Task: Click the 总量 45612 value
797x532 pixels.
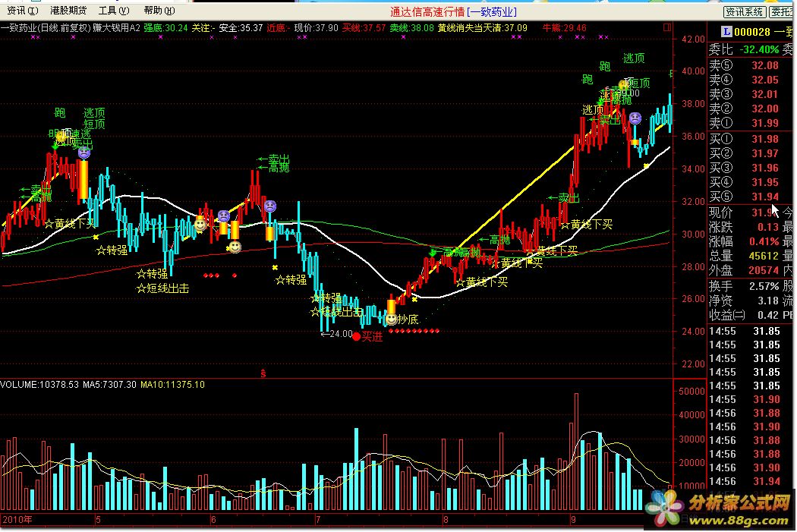Action: tap(764, 256)
